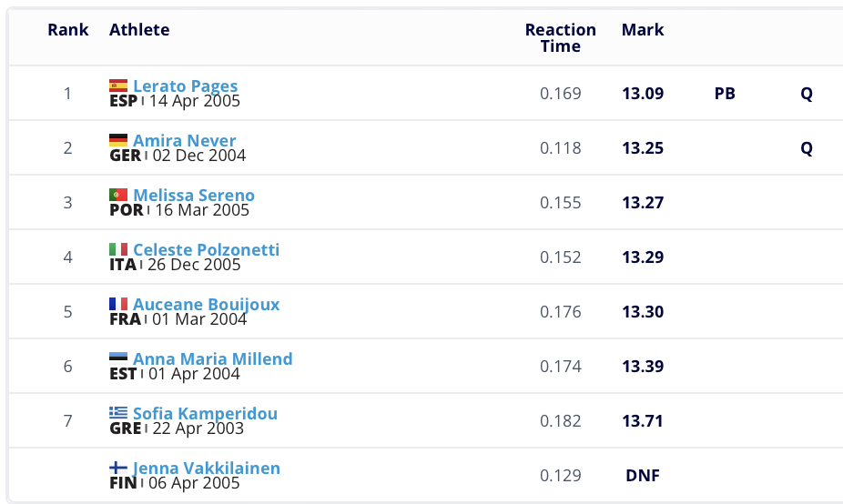843x504 pixels.
Task: Click the Finnish flag beside Jenna Vakkilainen
Action: click(118, 469)
